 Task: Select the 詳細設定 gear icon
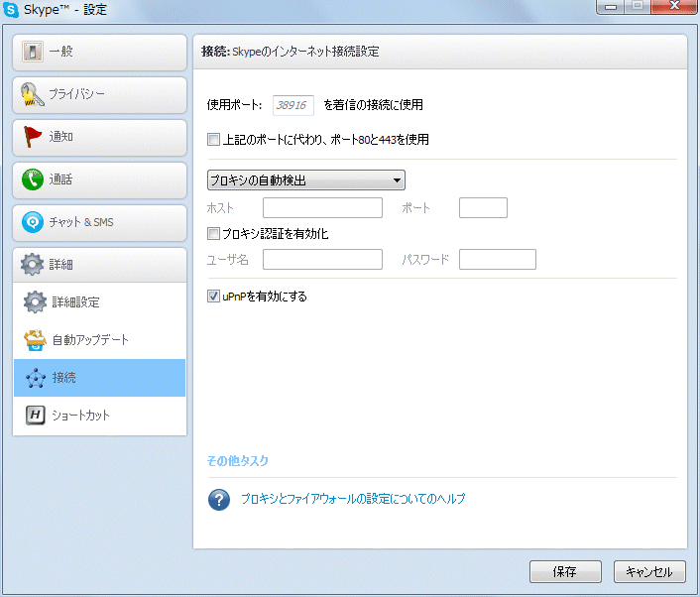coord(36,302)
